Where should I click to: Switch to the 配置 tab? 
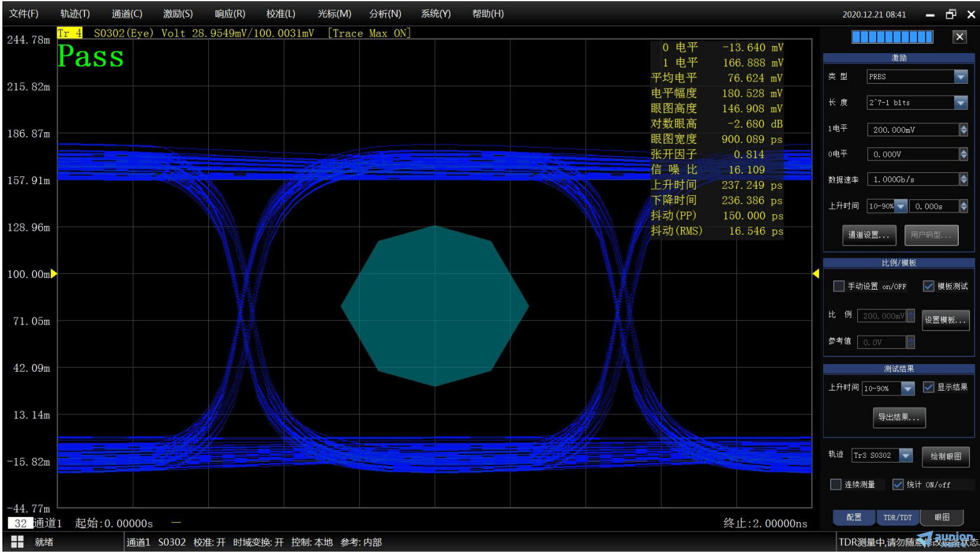tap(854, 517)
